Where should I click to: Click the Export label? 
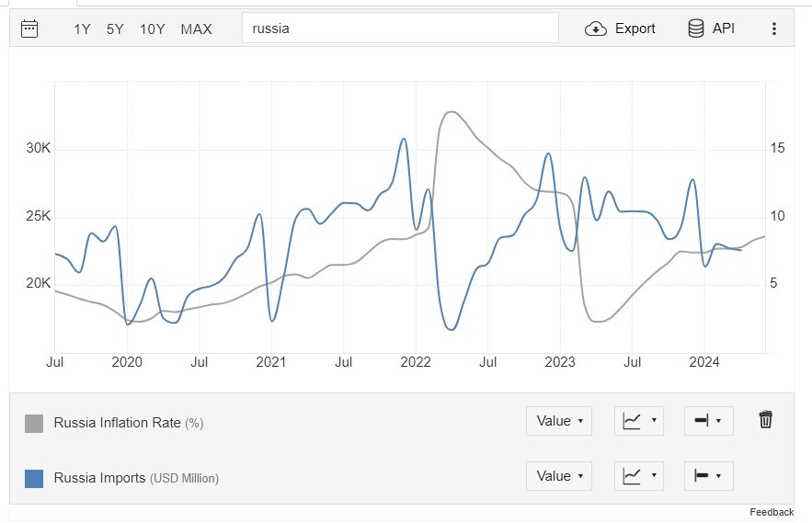point(635,28)
